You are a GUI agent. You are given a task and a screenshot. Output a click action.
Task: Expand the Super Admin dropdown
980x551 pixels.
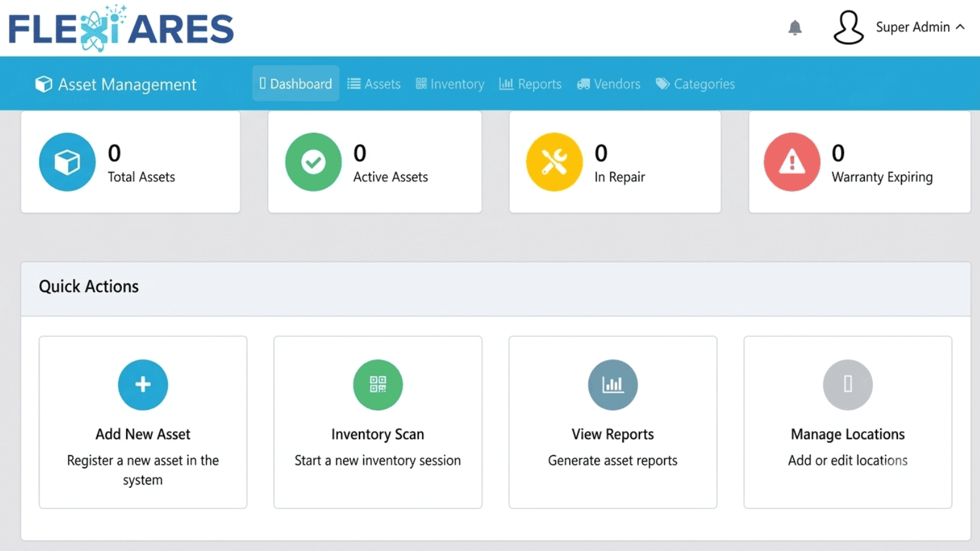click(x=920, y=27)
